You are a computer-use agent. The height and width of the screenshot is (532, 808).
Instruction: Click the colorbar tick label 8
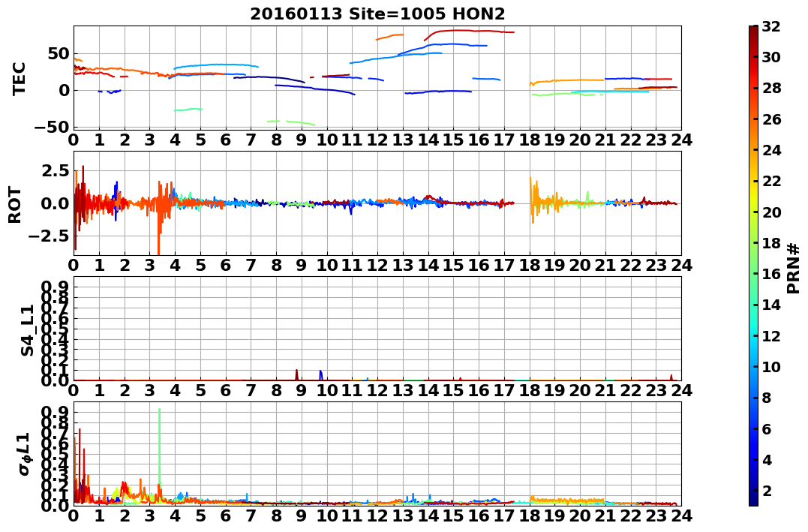click(x=766, y=398)
